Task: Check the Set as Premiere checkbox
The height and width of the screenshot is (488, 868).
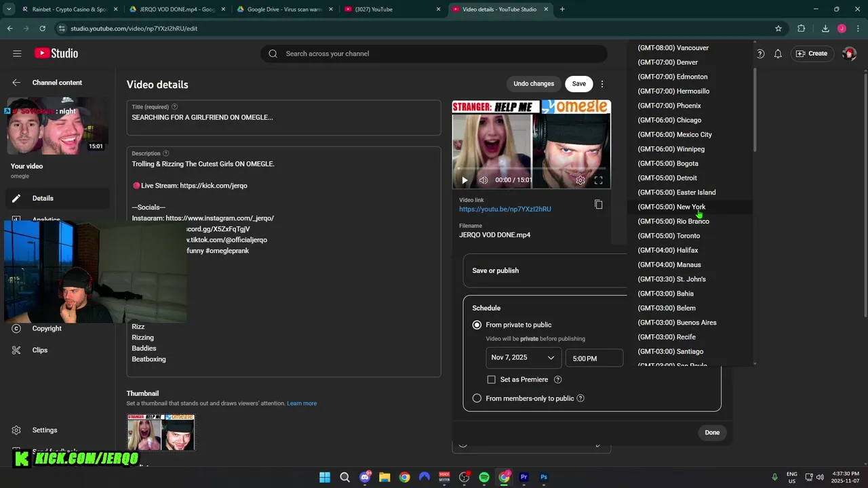Action: point(492,380)
